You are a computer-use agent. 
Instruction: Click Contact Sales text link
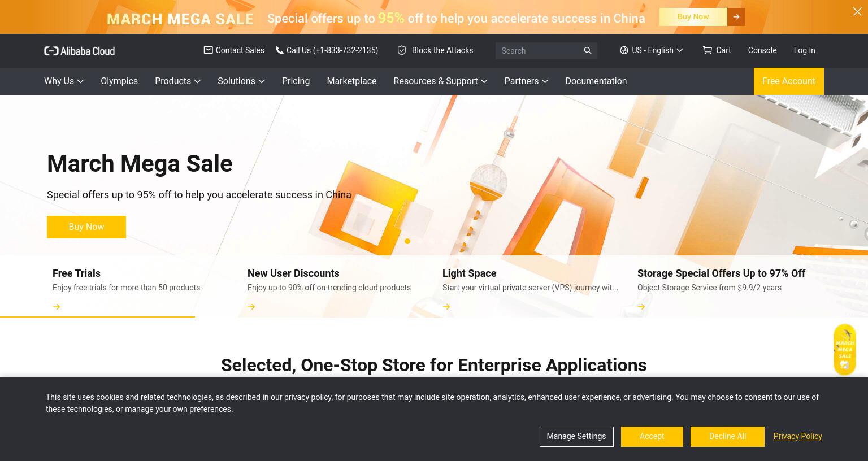click(x=240, y=50)
